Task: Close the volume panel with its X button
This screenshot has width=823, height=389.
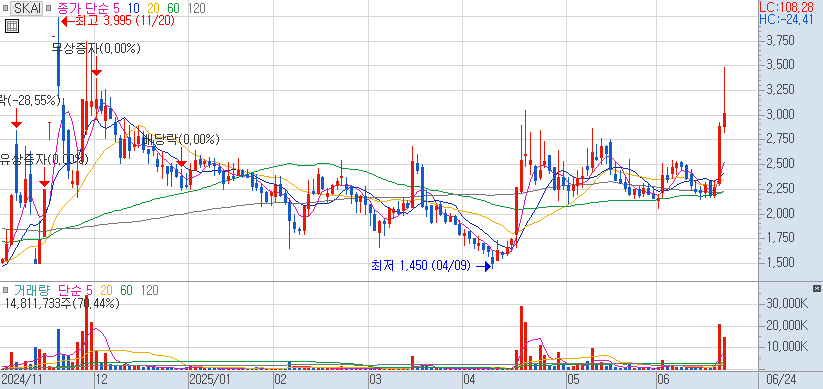Action: click(x=816, y=288)
